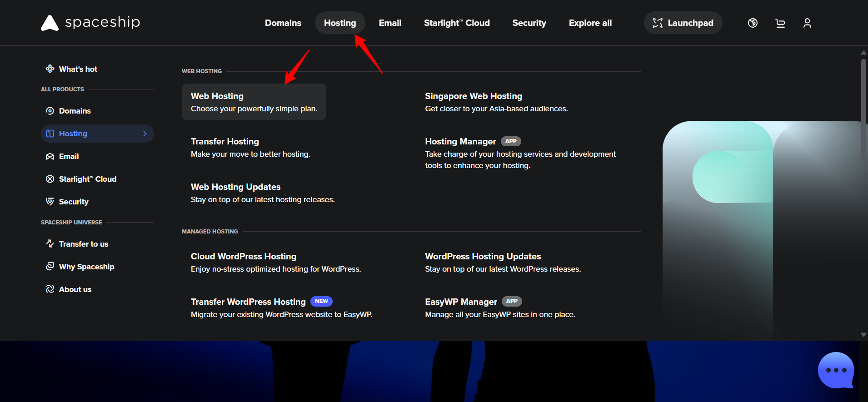868x402 pixels.
Task: Select About us in sidebar
Action: click(x=97, y=289)
